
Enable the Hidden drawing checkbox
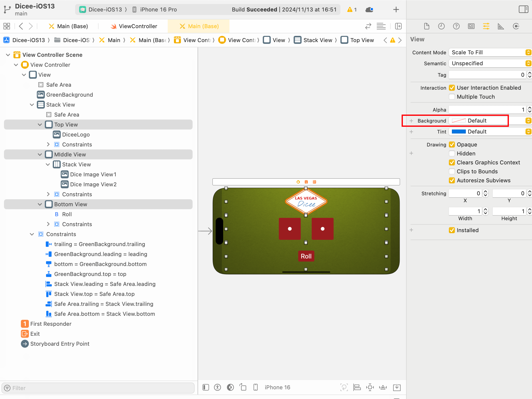point(452,153)
